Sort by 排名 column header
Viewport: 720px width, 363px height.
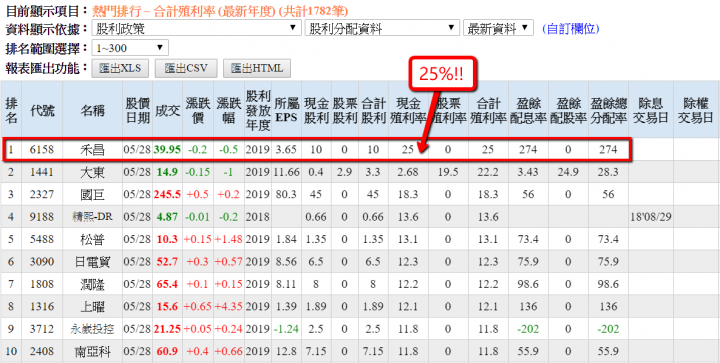click(x=11, y=110)
